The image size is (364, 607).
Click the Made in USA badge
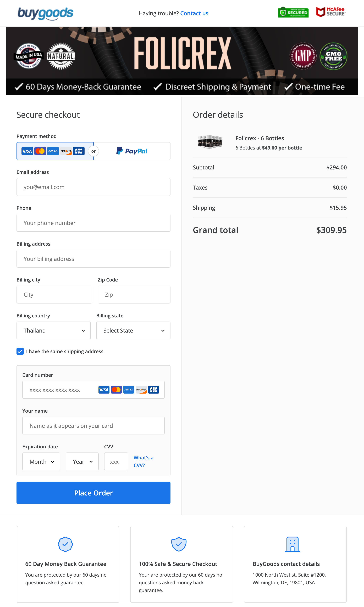[x=29, y=56]
